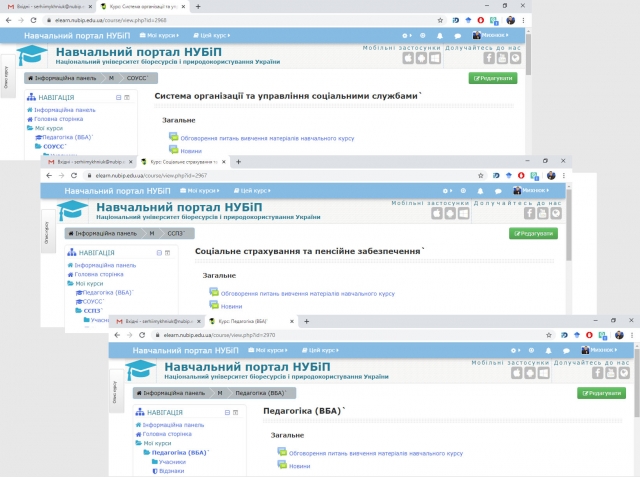Click Інформаційна панель breadcrumb in top window
The width and height of the screenshot is (640, 477).
point(62,78)
